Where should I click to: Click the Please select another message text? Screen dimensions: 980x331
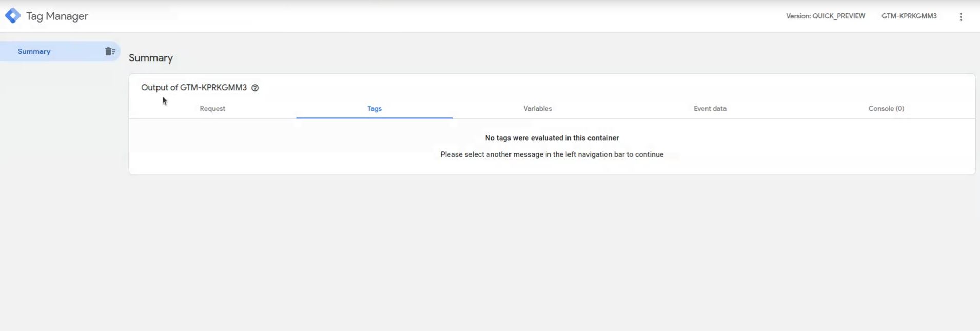552,154
